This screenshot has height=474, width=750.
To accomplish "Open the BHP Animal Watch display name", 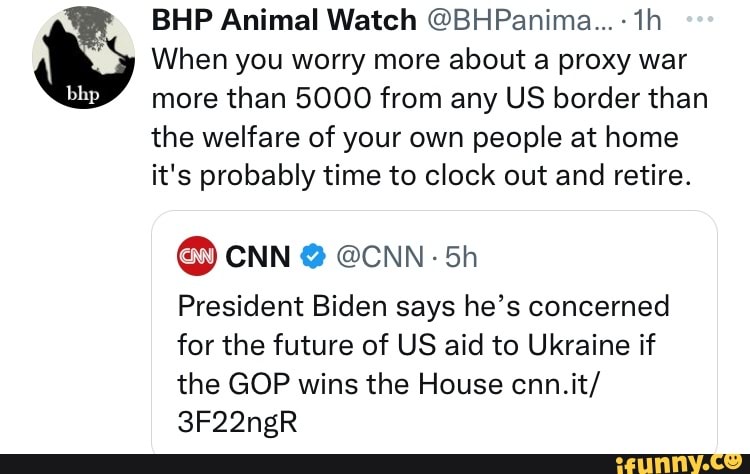I will [x=284, y=19].
